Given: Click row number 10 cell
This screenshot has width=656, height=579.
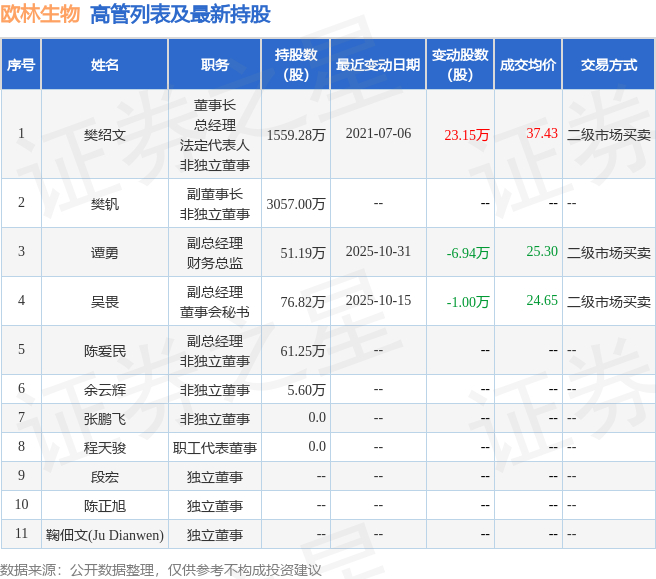Looking at the screenshot, I should coord(21,505).
